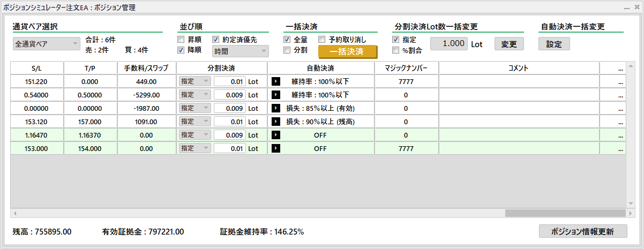Click the 1.000 Lot input field
The image size is (644, 249).
tap(449, 44)
